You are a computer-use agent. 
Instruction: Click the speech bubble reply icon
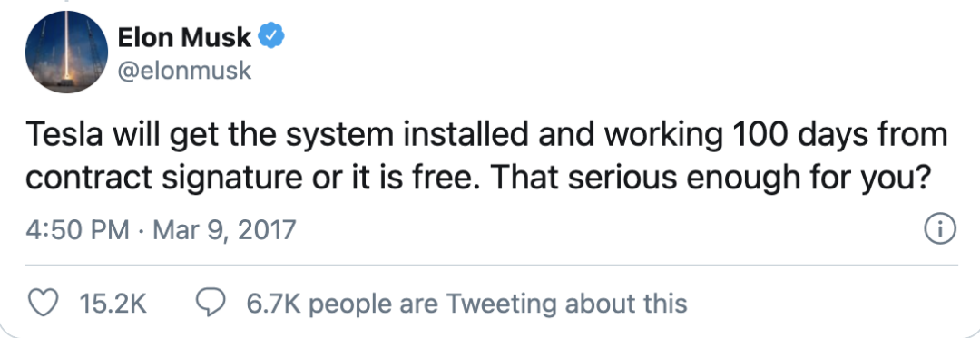pyautogui.click(x=211, y=303)
